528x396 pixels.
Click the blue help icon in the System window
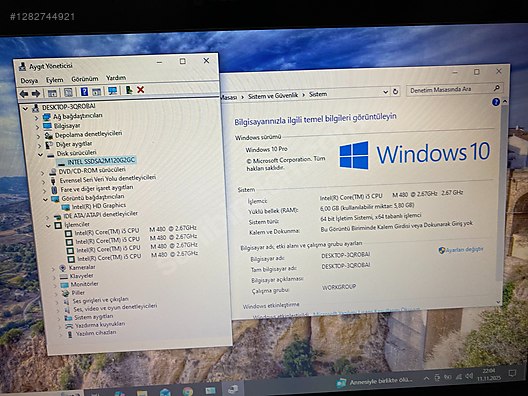coord(495,102)
